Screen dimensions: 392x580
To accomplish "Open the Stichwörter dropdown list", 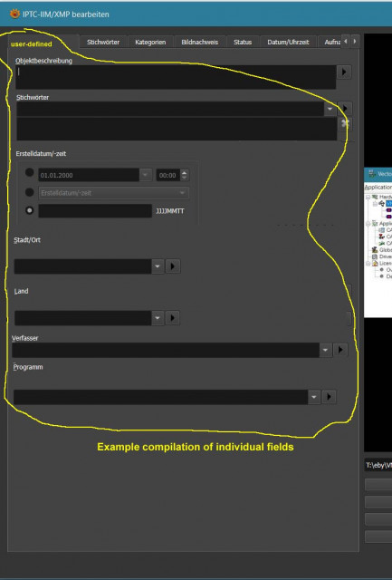I will click(330, 109).
